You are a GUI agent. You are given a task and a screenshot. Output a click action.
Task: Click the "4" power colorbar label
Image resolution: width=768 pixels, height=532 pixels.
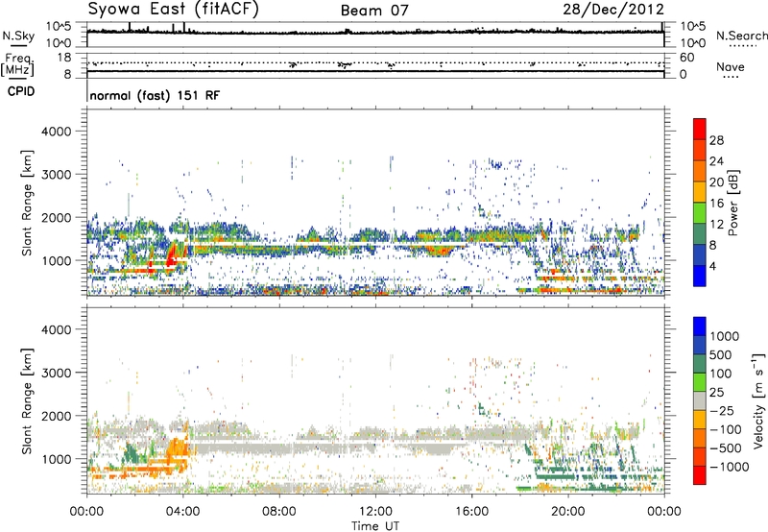[x=712, y=266]
